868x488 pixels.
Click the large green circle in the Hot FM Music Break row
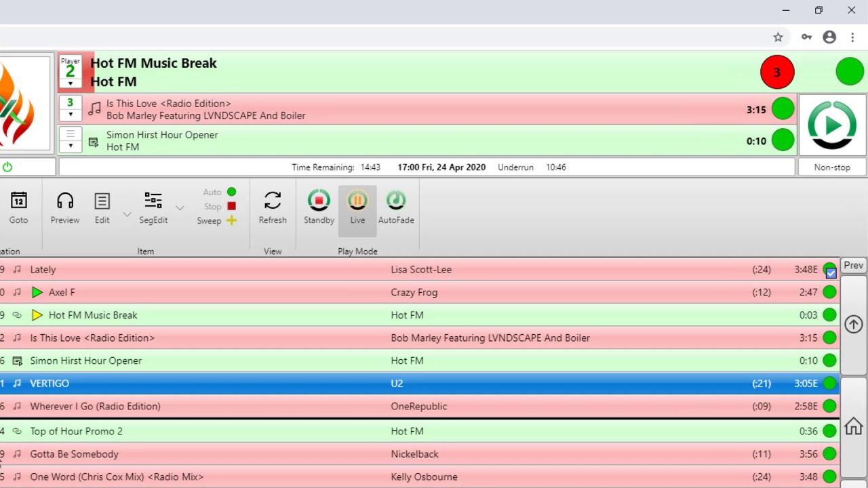click(x=850, y=72)
